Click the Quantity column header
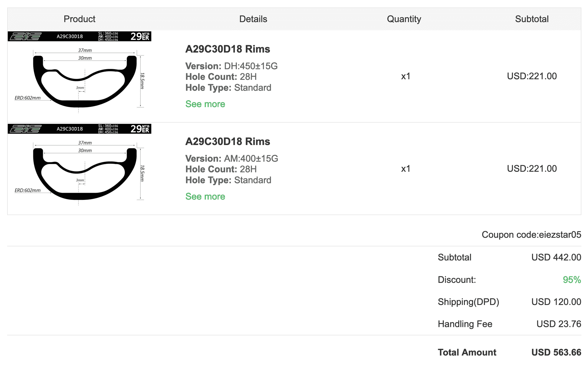The image size is (588, 367). coord(404,19)
